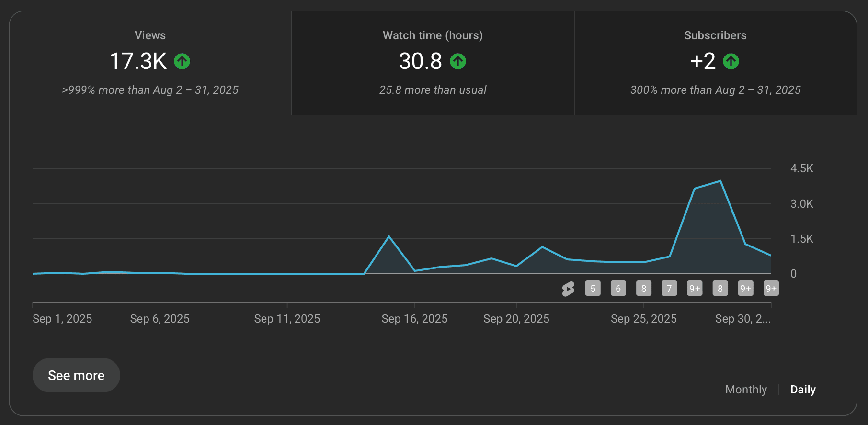Open the Subscribers metric tab
Image resolution: width=868 pixels, height=425 pixels.
click(x=715, y=62)
